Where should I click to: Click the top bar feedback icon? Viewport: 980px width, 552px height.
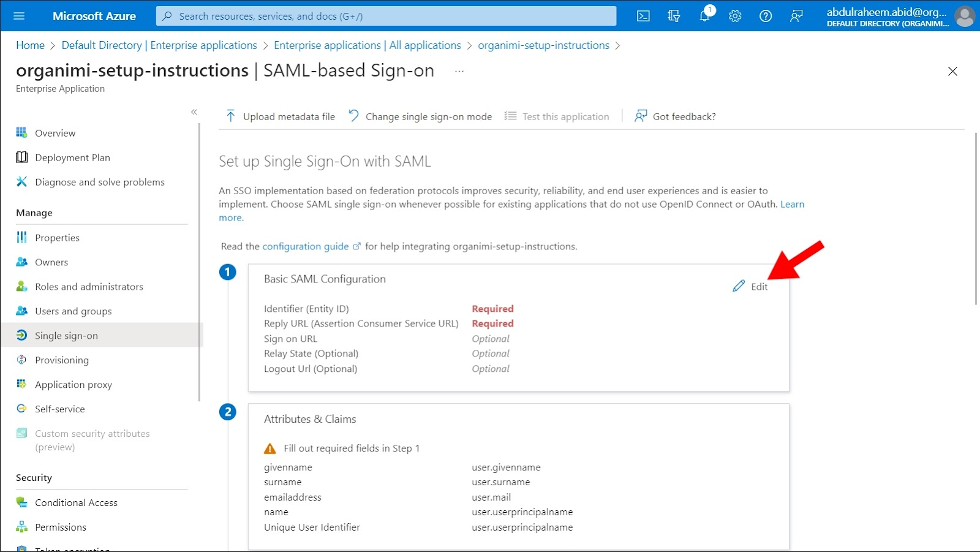796,16
